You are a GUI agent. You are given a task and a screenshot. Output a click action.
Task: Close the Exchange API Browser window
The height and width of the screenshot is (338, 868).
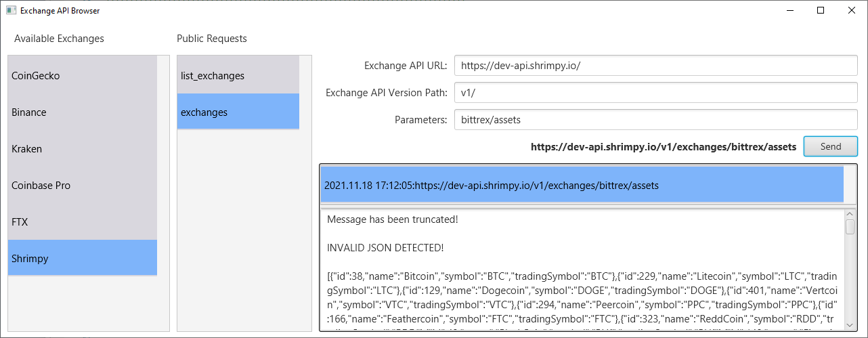pyautogui.click(x=852, y=11)
